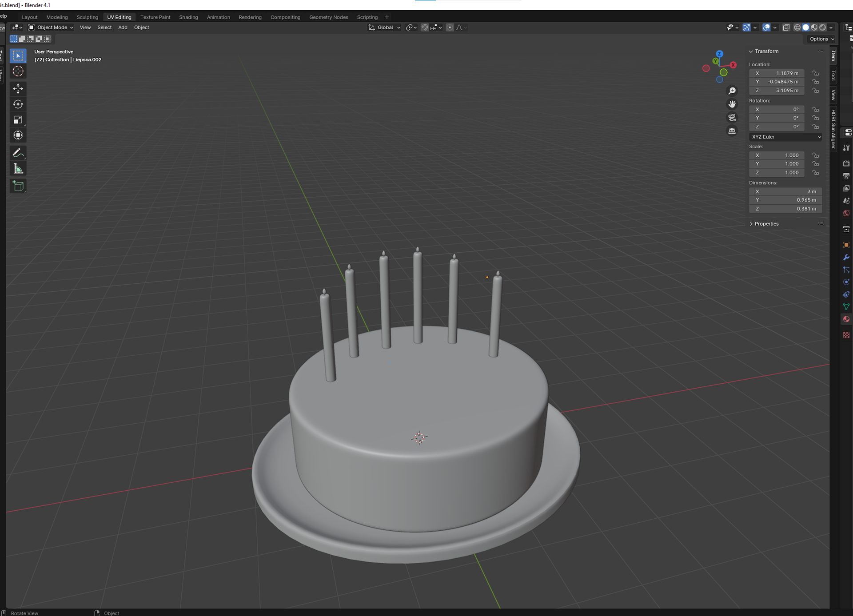Image resolution: width=853 pixels, height=616 pixels.
Task: Select the Measure tool
Action: pos(18,169)
